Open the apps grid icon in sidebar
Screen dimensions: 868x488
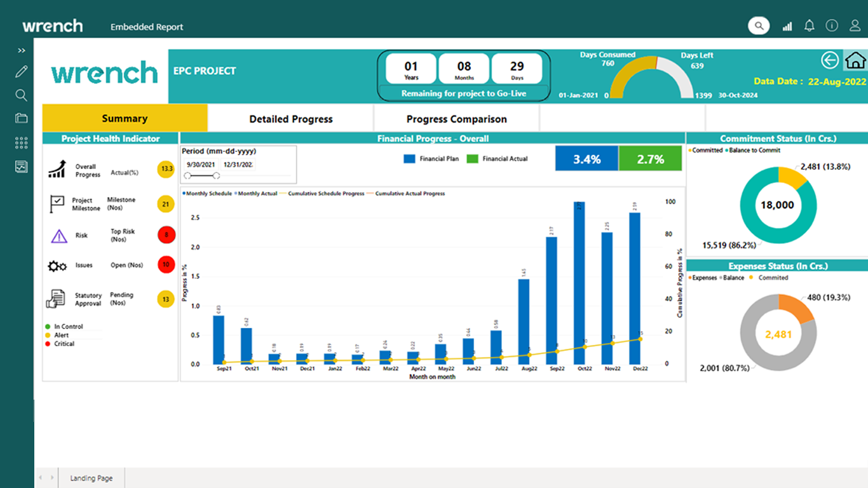click(21, 143)
